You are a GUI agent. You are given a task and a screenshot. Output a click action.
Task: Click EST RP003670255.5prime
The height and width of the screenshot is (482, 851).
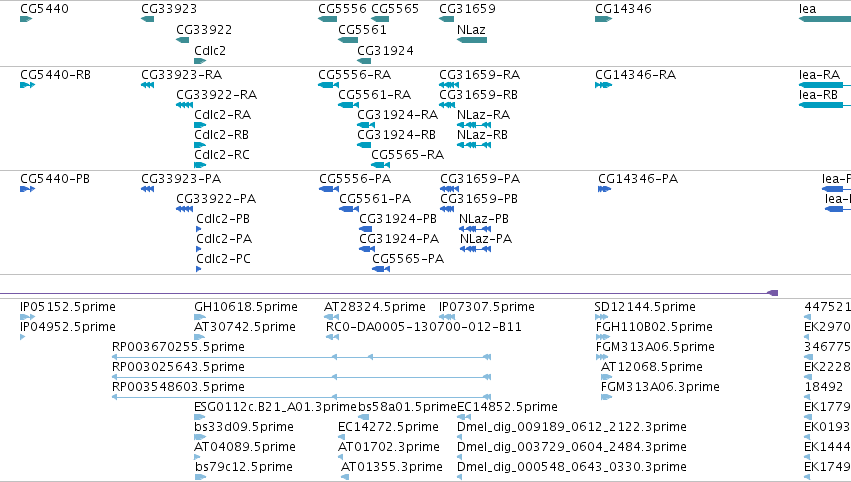tap(178, 347)
